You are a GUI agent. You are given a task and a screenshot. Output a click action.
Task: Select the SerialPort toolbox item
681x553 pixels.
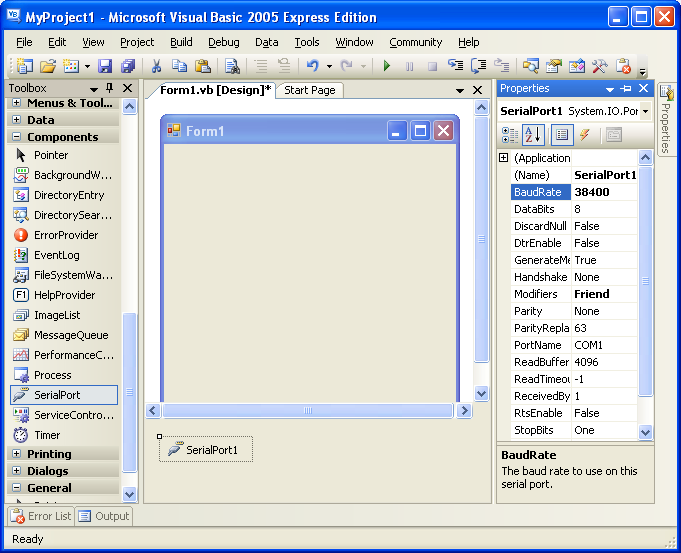63,395
